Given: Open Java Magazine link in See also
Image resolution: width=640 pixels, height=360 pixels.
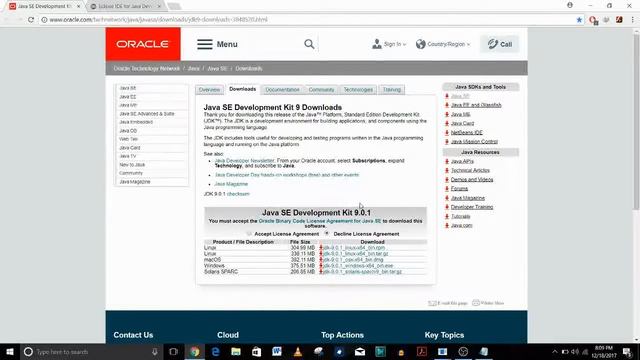Looking at the screenshot, I should pos(231,184).
